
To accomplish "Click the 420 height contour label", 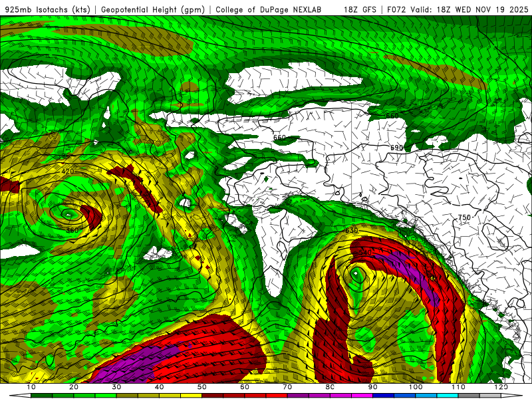I will click(x=68, y=171).
